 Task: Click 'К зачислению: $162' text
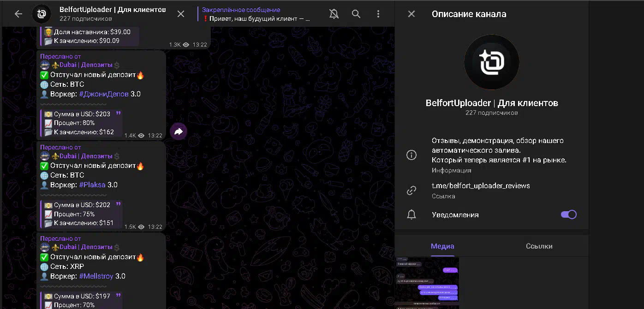coord(84,132)
